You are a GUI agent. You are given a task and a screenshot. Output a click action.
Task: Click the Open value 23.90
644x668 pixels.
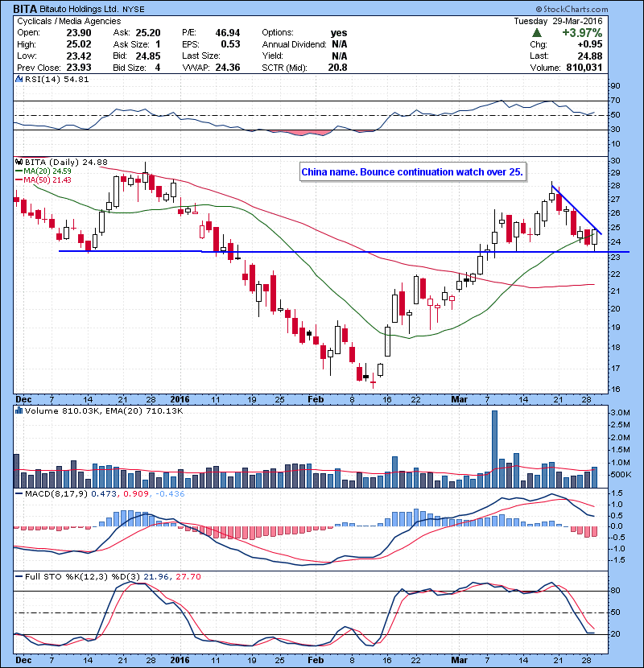[79, 33]
